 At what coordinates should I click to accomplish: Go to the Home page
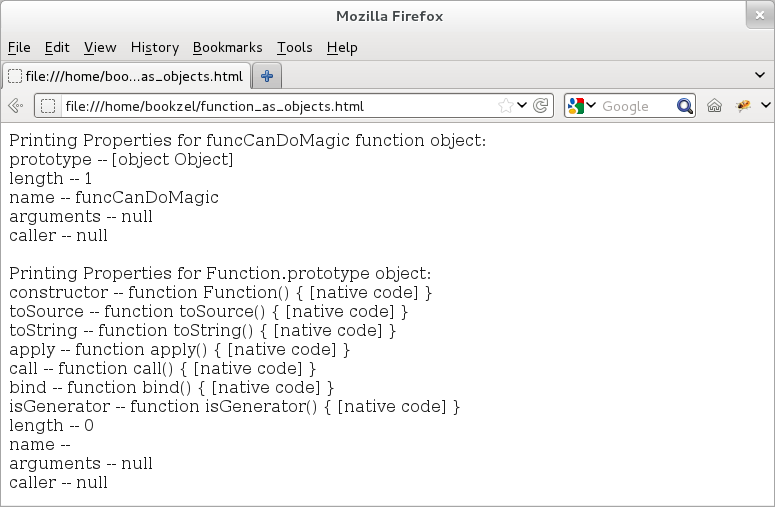tap(715, 106)
